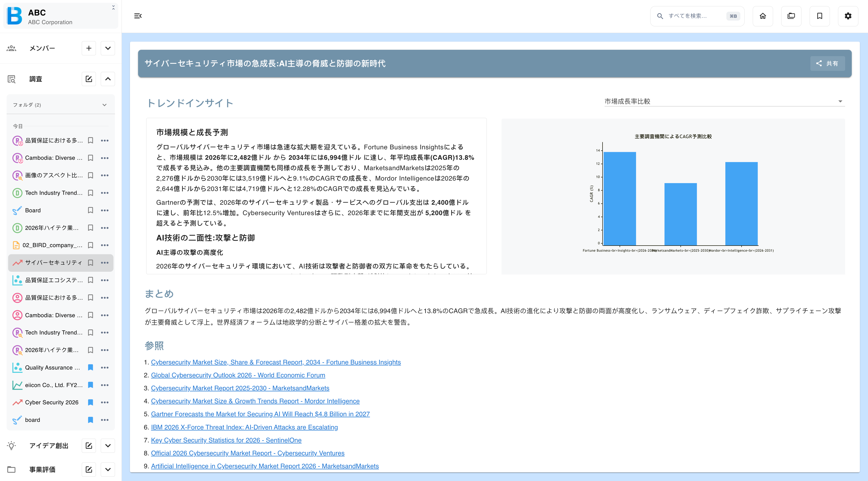Bookmark the サイバーセキュリティ item
This screenshot has width=868, height=481.
click(x=90, y=263)
